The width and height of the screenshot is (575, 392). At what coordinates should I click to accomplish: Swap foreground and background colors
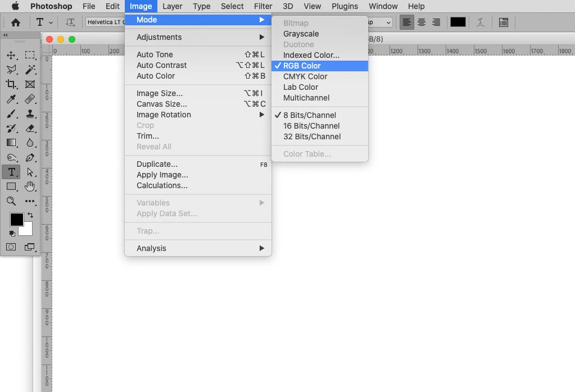30,215
